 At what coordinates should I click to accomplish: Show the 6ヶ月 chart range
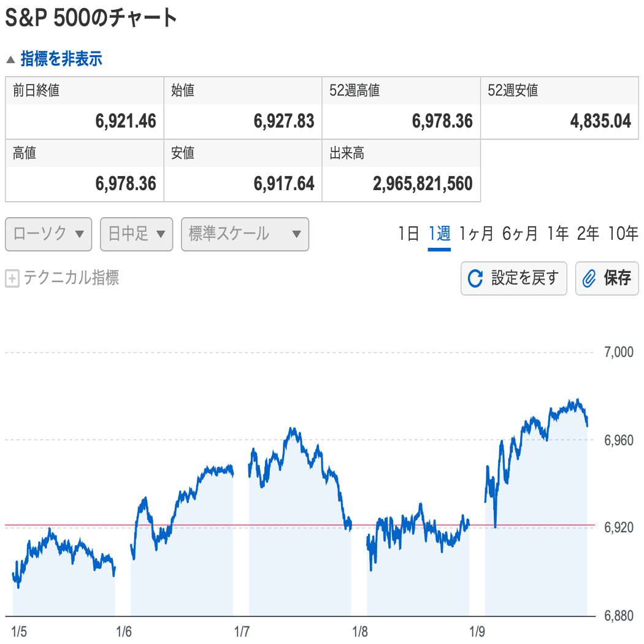tap(519, 234)
